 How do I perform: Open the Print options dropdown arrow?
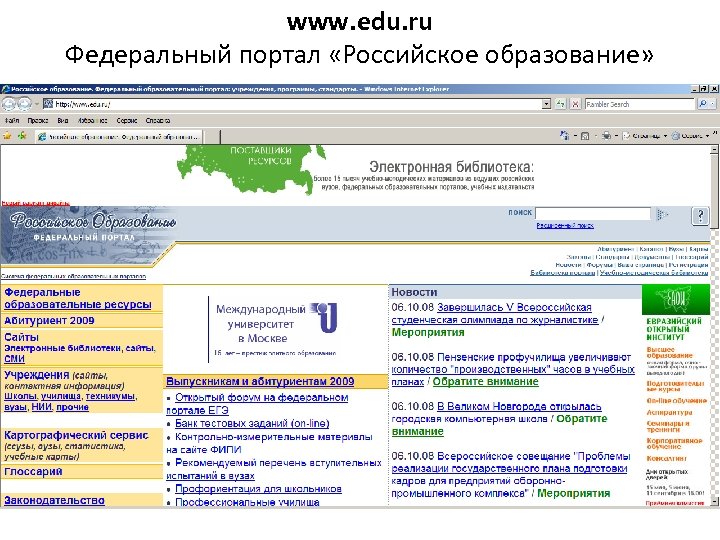616,136
